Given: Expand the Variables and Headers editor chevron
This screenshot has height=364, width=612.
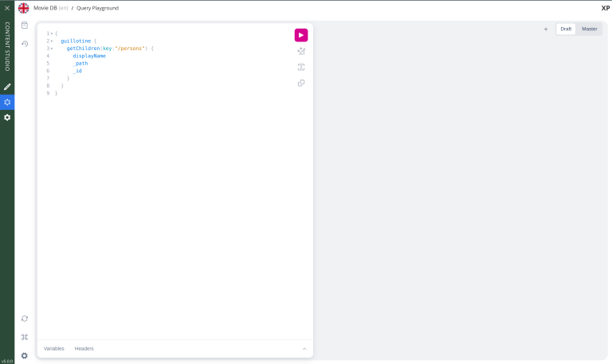Looking at the screenshot, I should 304,349.
